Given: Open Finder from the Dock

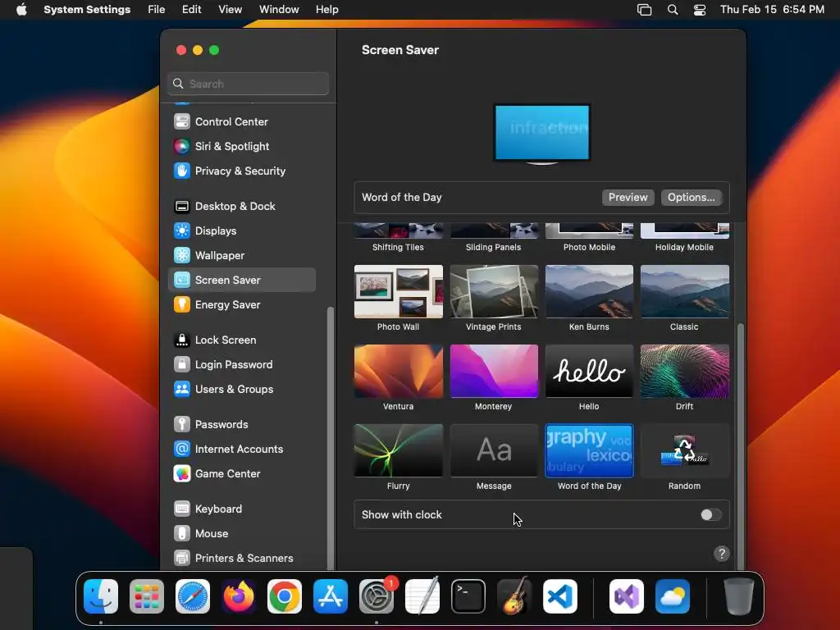Looking at the screenshot, I should coord(101,596).
